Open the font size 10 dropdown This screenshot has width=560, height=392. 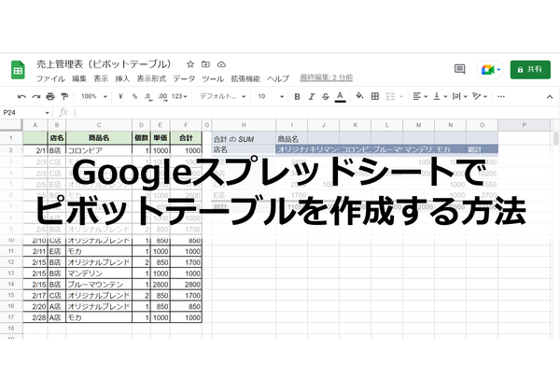(271, 96)
